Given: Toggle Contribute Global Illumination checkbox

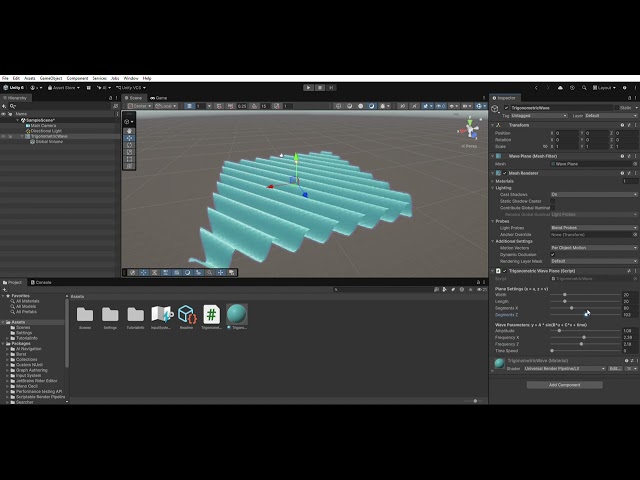Looking at the screenshot, I should click(553, 208).
